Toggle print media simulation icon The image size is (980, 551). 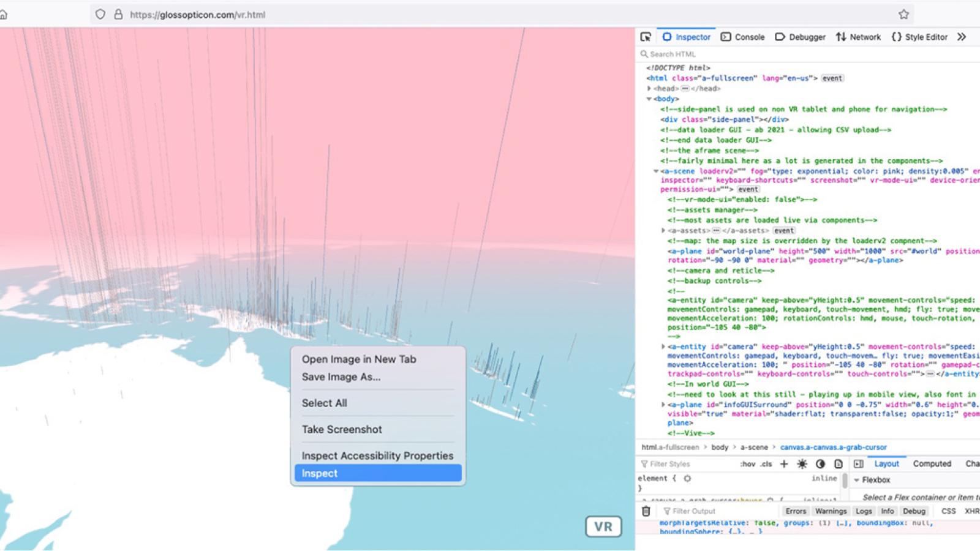(838, 464)
